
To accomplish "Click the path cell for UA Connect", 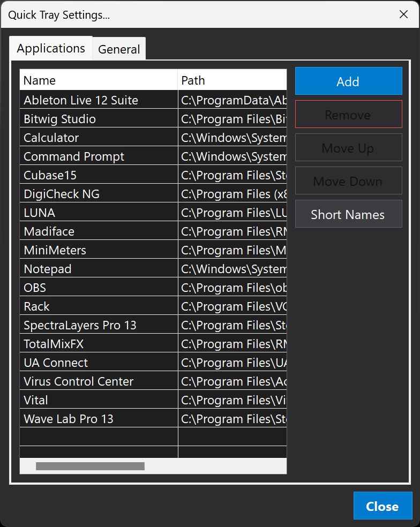I will click(232, 363).
